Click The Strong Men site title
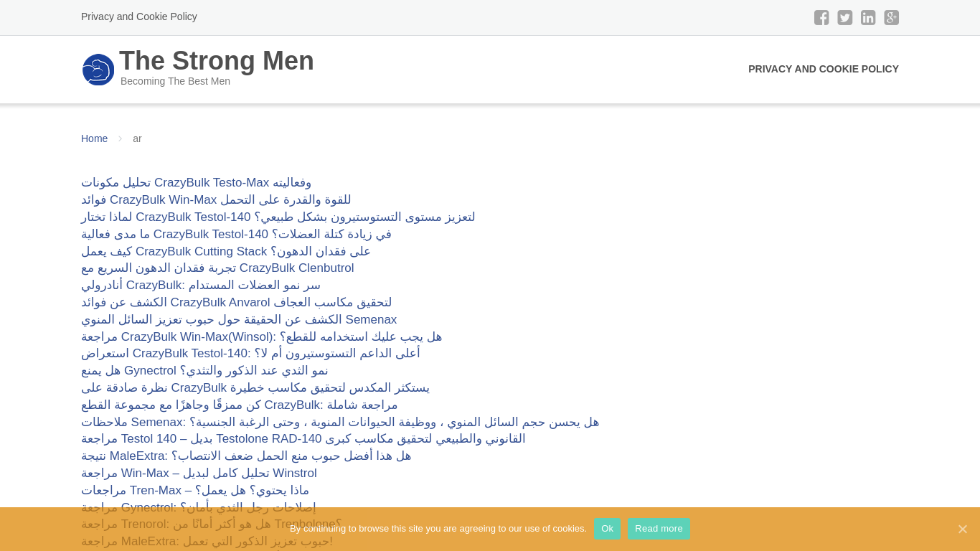 pyautogui.click(x=217, y=60)
